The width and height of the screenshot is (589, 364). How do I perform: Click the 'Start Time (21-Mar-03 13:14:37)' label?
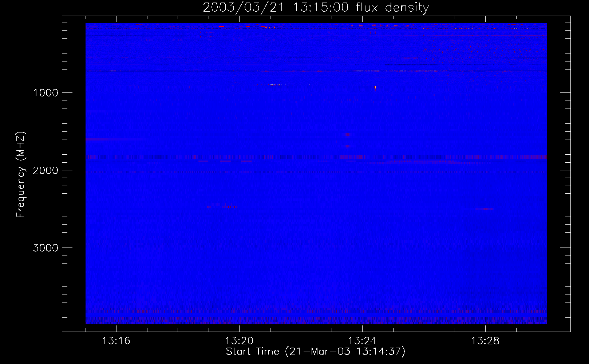click(316, 352)
